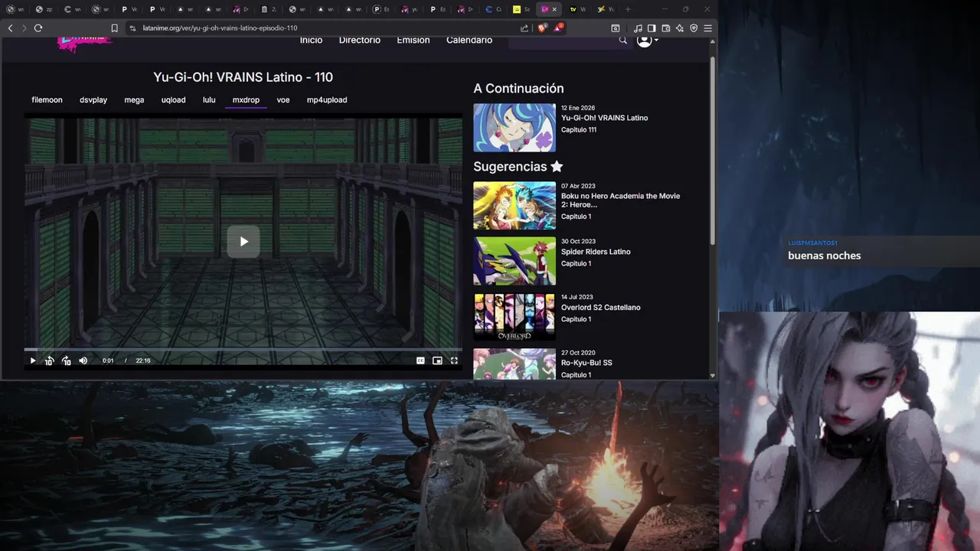Skip forward video 10 seconds
Screen dimensions: 980x551
click(66, 360)
